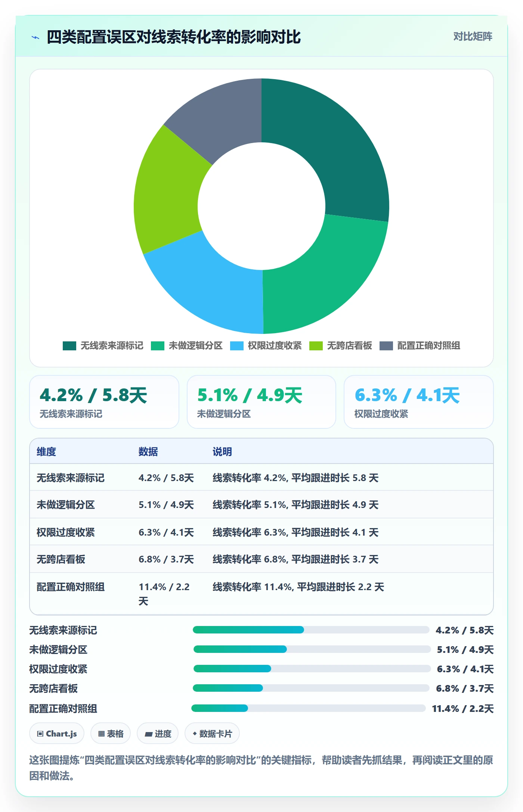This screenshot has width=523, height=812.
Task: Click the 维度 column header
Action: (46, 452)
